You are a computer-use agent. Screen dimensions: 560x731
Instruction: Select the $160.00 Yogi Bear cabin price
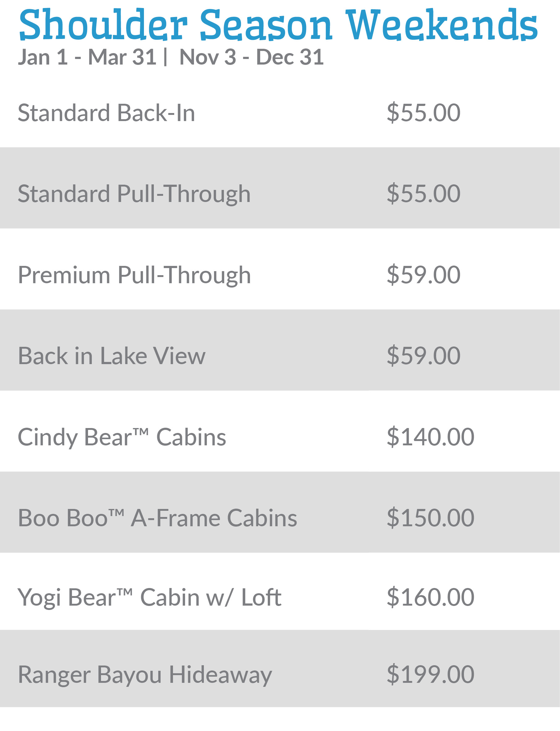430,597
